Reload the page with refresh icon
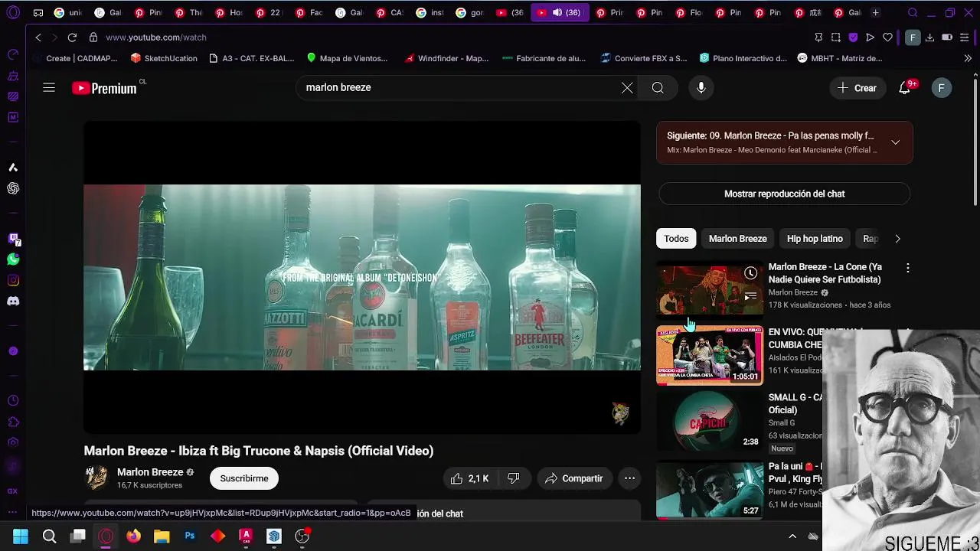 point(72,37)
